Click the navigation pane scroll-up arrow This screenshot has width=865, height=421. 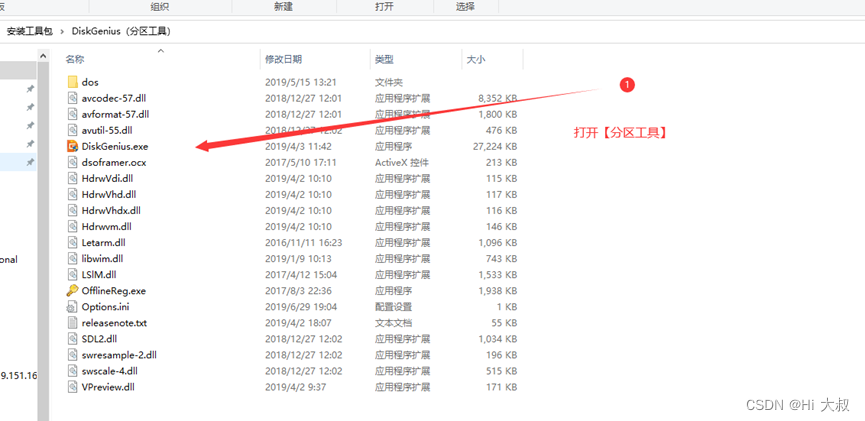click(43, 56)
